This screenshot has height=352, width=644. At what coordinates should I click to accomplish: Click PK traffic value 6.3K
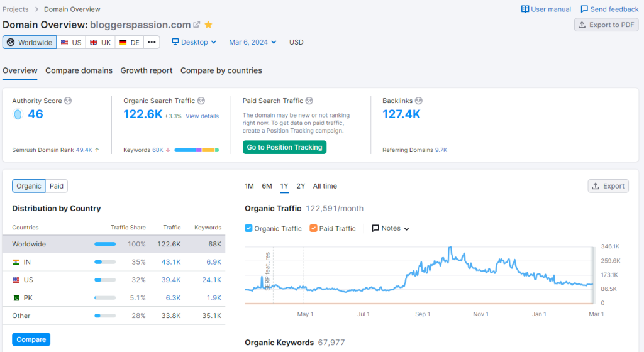[x=173, y=298]
